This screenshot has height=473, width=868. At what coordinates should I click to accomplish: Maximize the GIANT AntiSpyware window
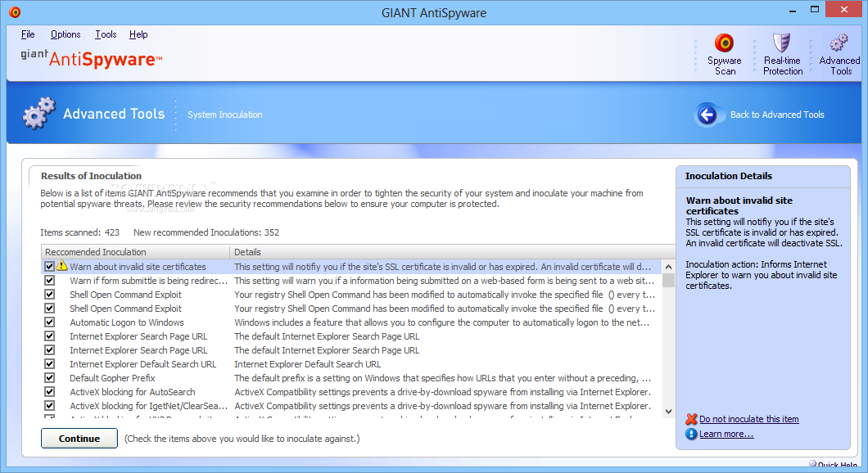(814, 10)
